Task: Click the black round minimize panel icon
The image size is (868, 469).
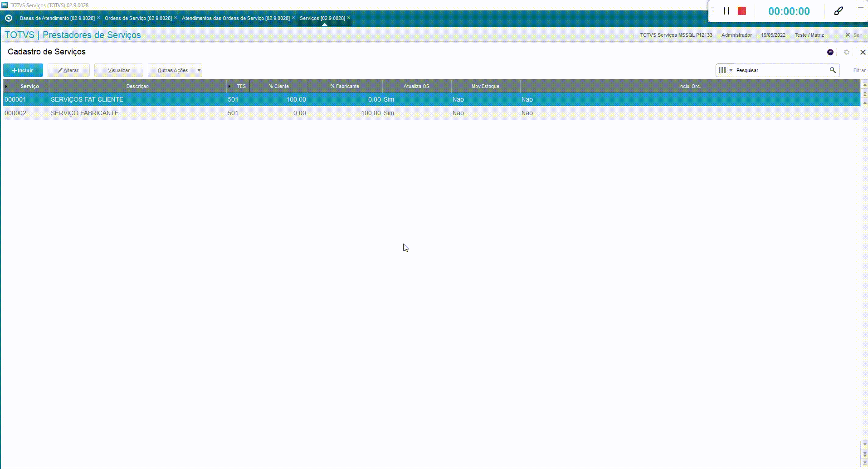Action: click(x=830, y=52)
